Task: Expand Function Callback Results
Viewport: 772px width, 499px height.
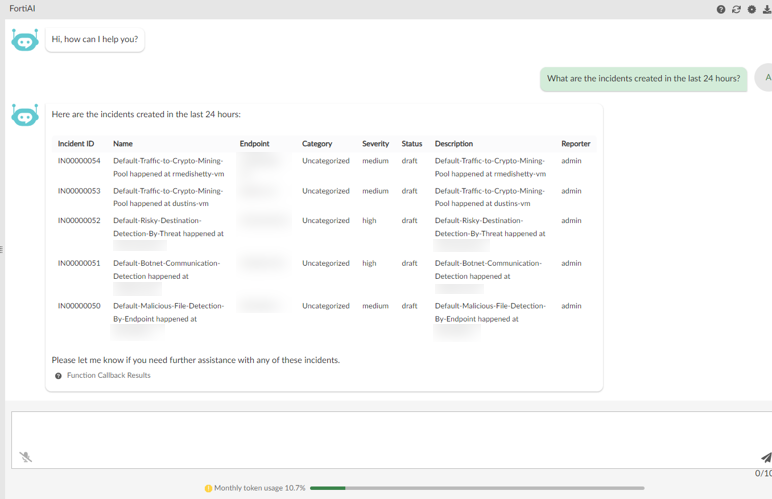Action: click(x=108, y=375)
